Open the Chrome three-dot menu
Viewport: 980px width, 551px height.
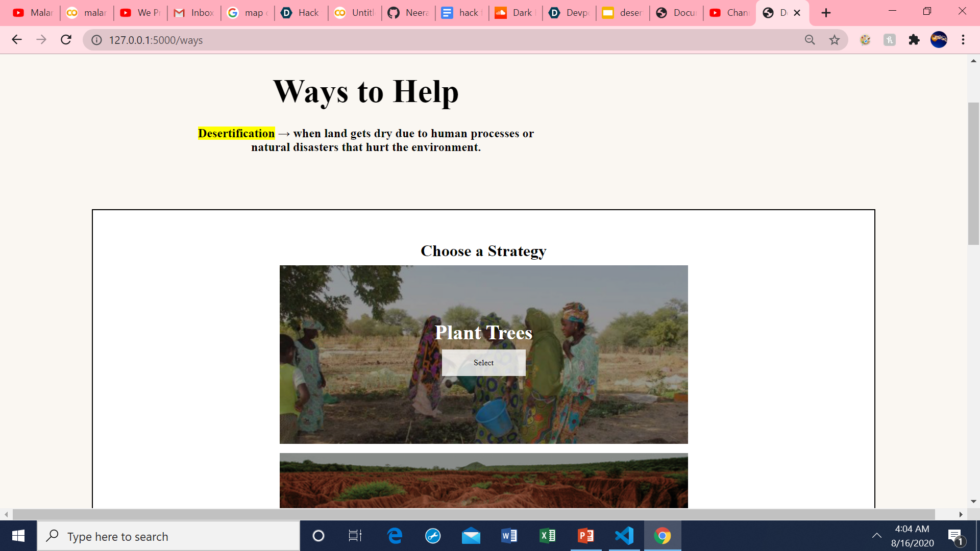click(x=963, y=40)
